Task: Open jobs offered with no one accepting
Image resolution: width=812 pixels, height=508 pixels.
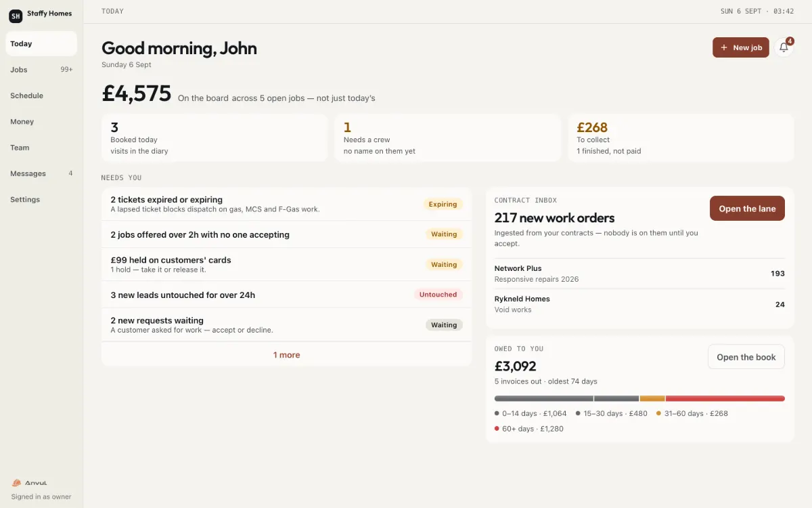Action: [x=286, y=234]
